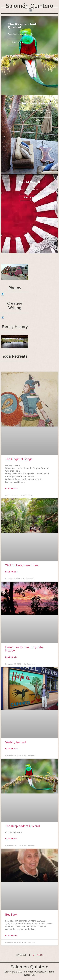Screen dimensions: 59x980
Task: Open the Family History section
Action: tap(15, 327)
